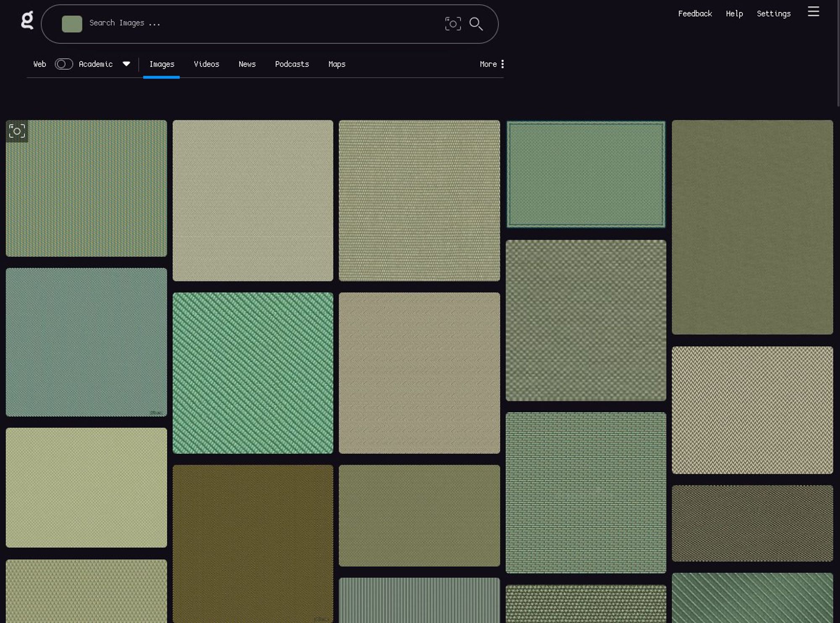Open the vertical striped green thumbnail
Viewport: 840px width, 623px height.
419,600
